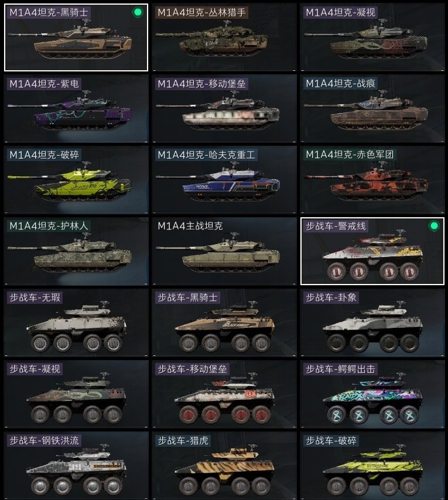Open the M1A4坦克-移动堡垒 skin

pos(224,108)
